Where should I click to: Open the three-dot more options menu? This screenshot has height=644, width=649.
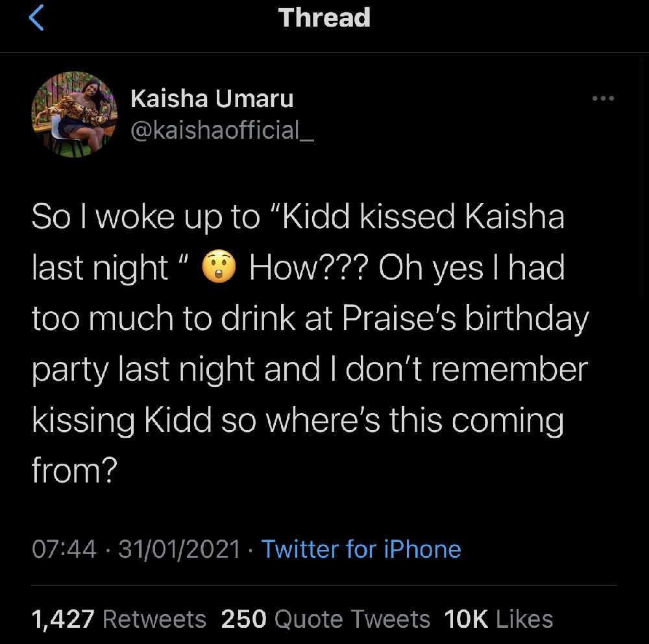(603, 99)
